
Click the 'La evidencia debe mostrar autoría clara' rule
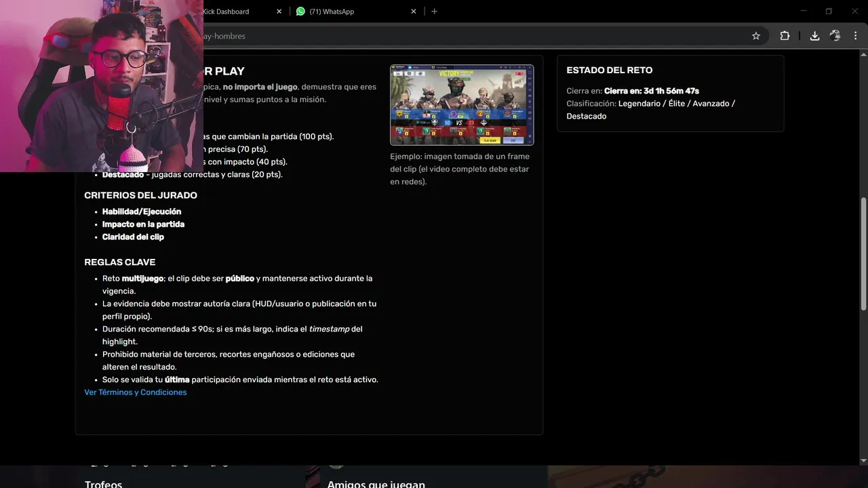pyautogui.click(x=239, y=310)
